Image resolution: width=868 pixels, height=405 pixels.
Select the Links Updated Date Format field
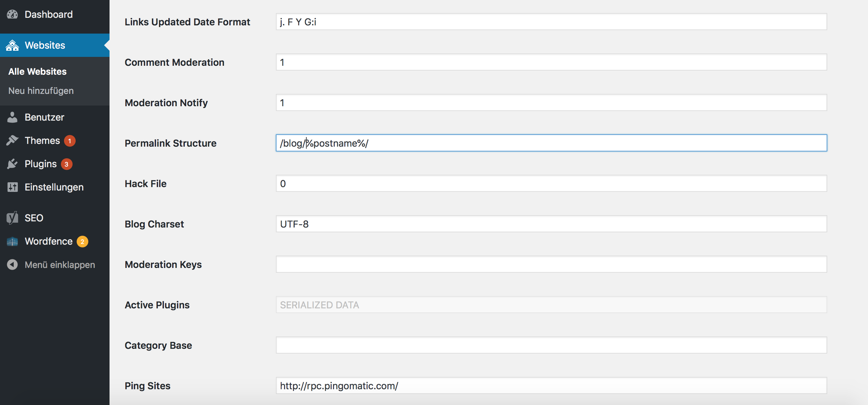(551, 22)
